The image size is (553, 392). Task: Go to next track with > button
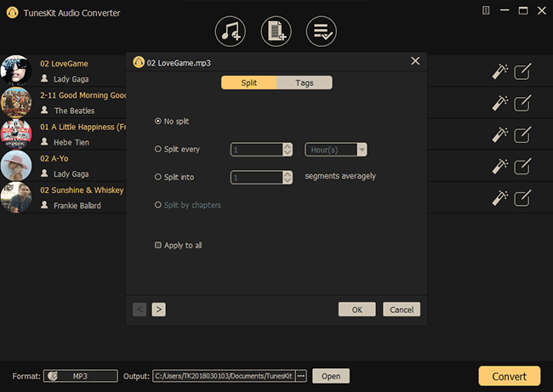point(159,310)
